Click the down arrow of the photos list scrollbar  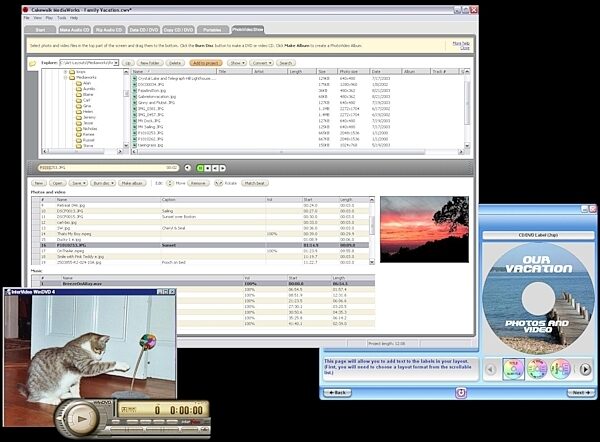(372, 262)
